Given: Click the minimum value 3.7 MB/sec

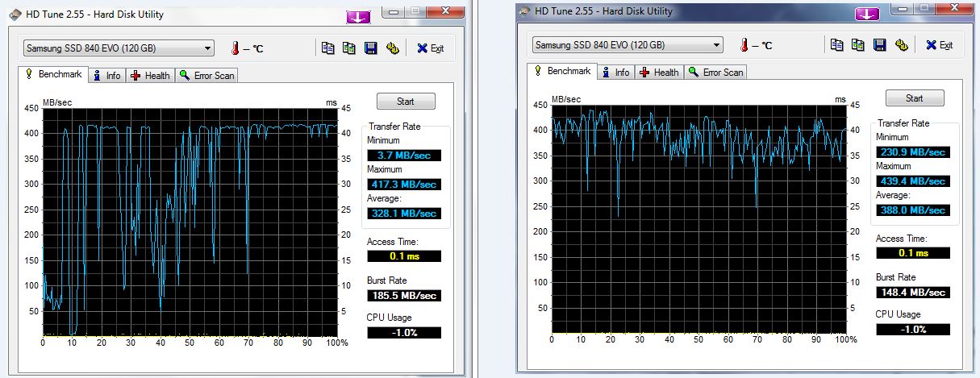Looking at the screenshot, I should point(404,155).
